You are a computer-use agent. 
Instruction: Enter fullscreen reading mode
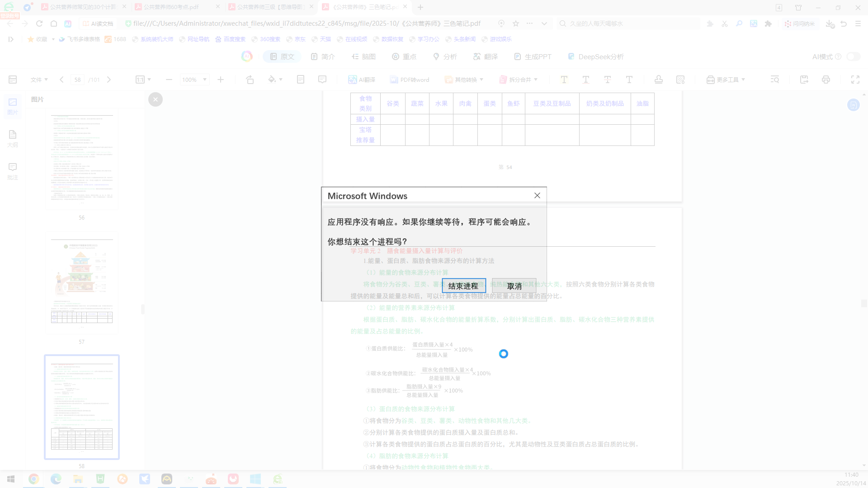tap(855, 79)
